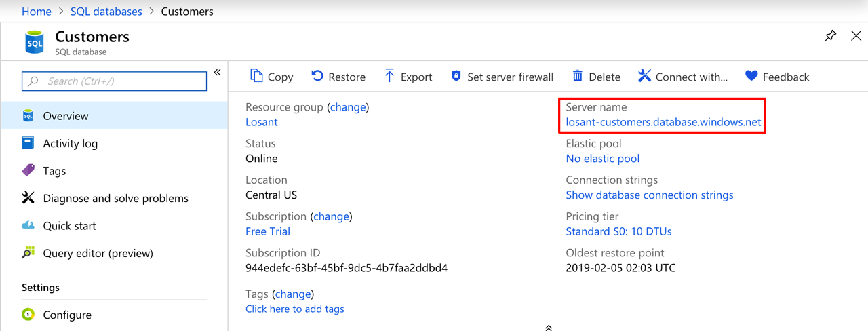868x331 pixels.
Task: Click the Subscription ID value text
Action: click(x=347, y=268)
